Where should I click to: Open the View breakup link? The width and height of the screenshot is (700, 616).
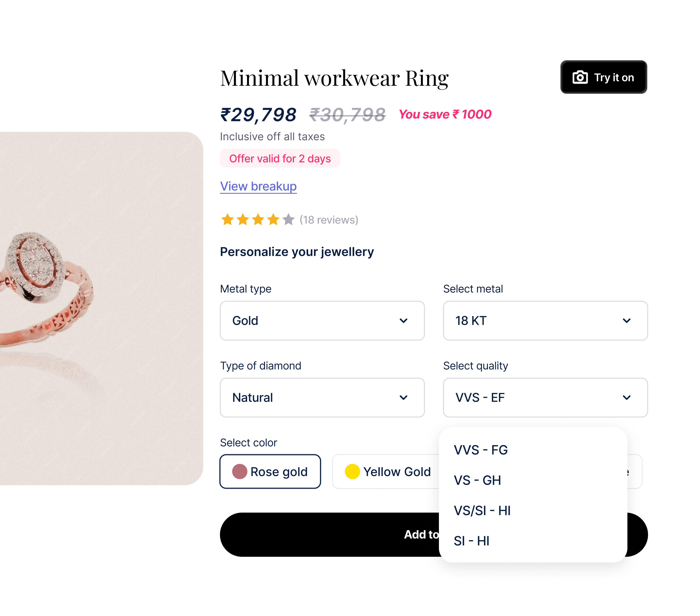click(x=258, y=186)
